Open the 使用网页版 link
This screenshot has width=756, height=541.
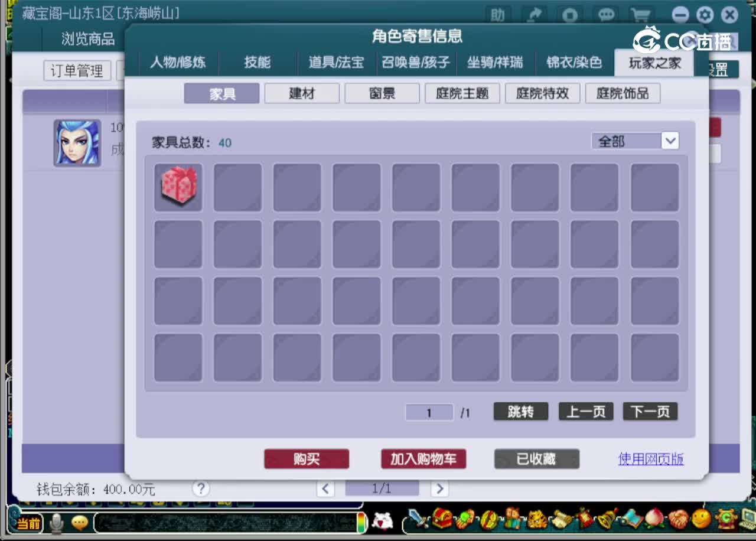[650, 459]
